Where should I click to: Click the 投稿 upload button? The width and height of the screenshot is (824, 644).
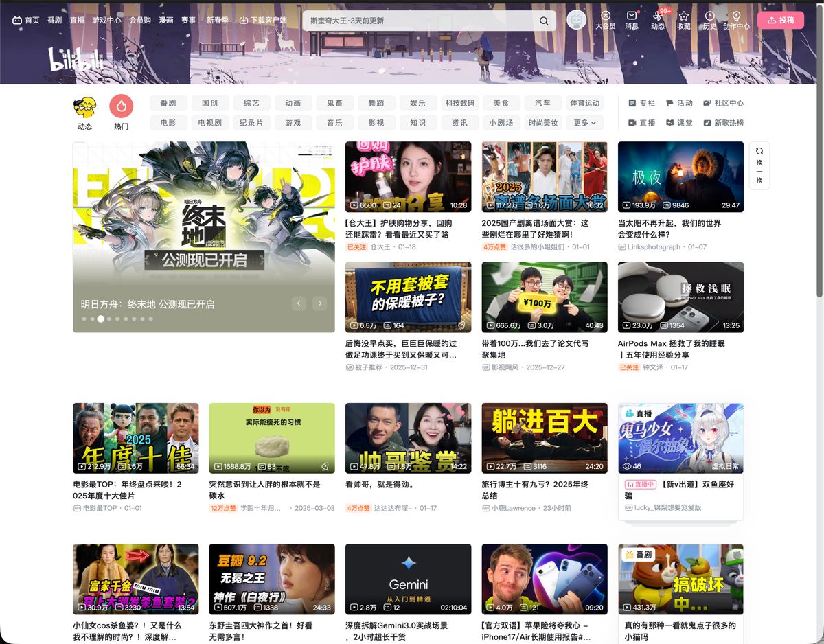781,21
